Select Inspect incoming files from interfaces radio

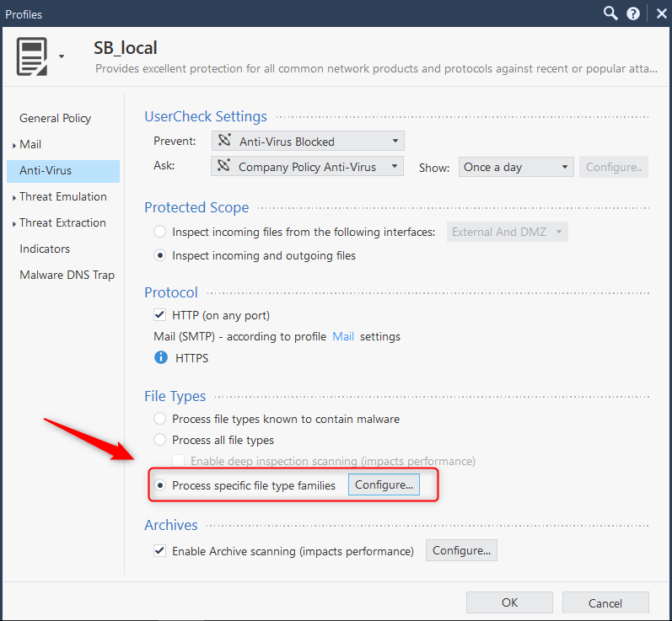pos(160,232)
